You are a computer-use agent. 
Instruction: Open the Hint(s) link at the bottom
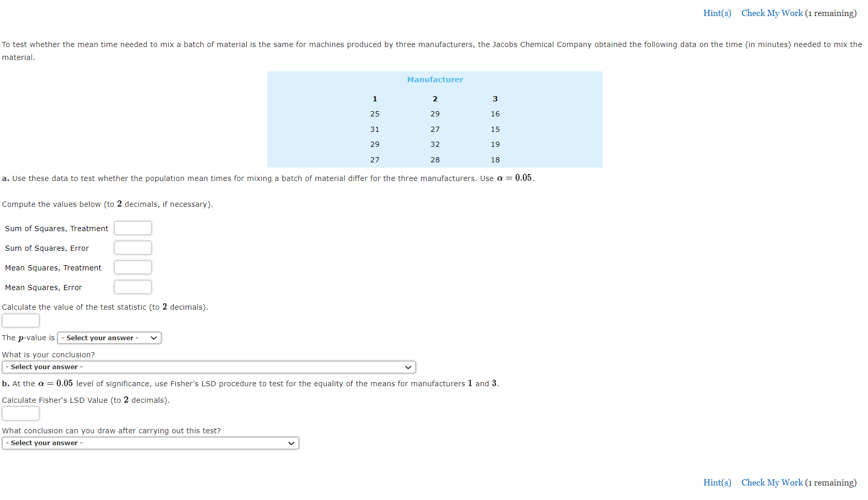point(717,482)
